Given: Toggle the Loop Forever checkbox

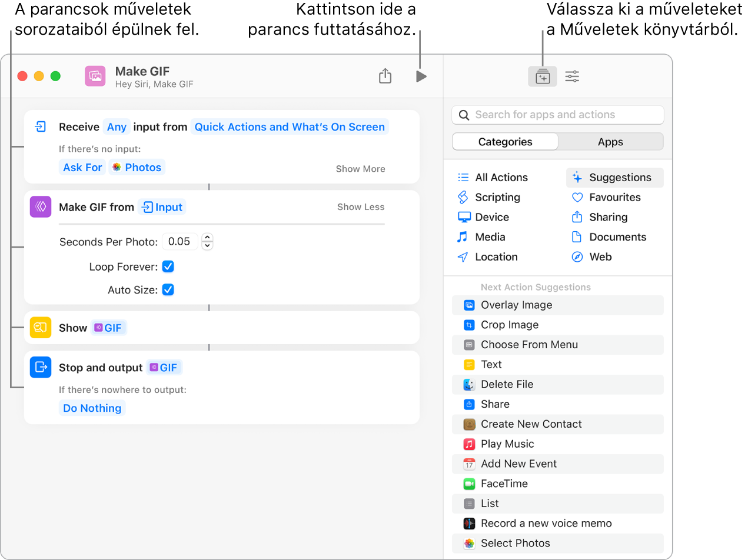Looking at the screenshot, I should (168, 267).
